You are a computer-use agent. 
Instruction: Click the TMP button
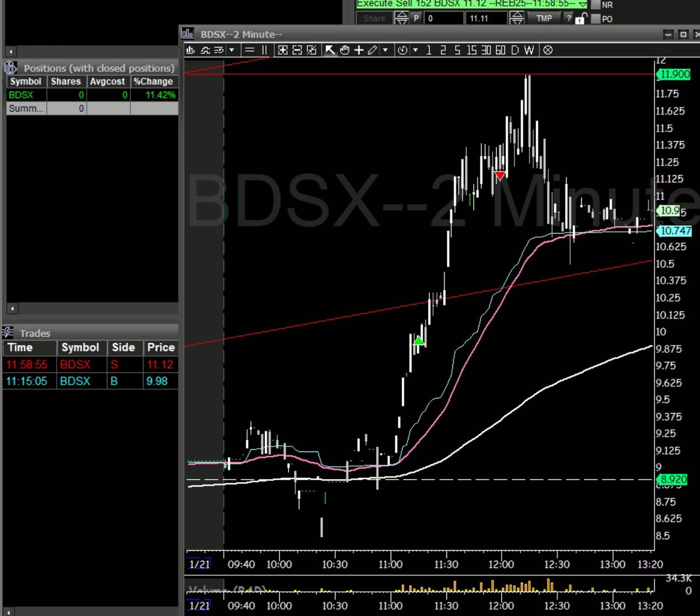[544, 18]
